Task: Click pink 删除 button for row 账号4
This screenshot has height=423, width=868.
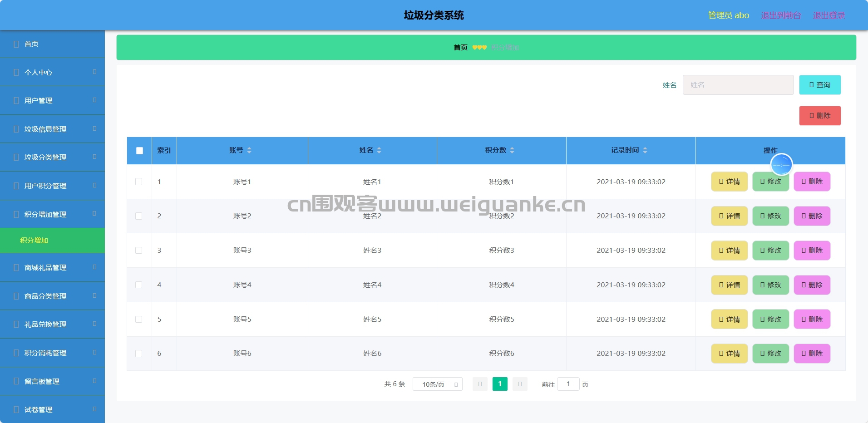Action: pyautogui.click(x=812, y=285)
